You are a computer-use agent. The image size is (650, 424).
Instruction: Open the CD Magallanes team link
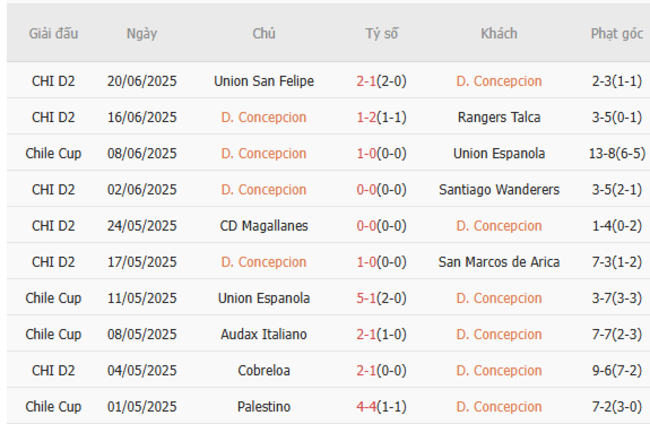264,226
